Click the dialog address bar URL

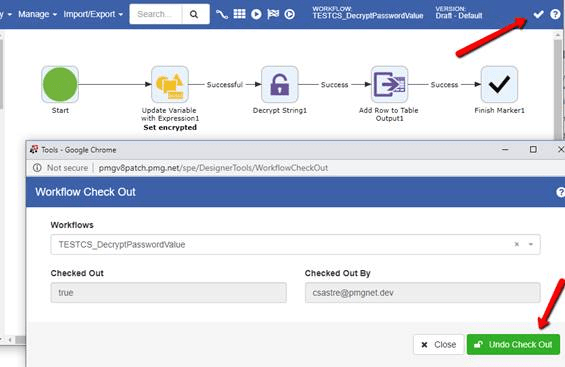click(x=213, y=168)
